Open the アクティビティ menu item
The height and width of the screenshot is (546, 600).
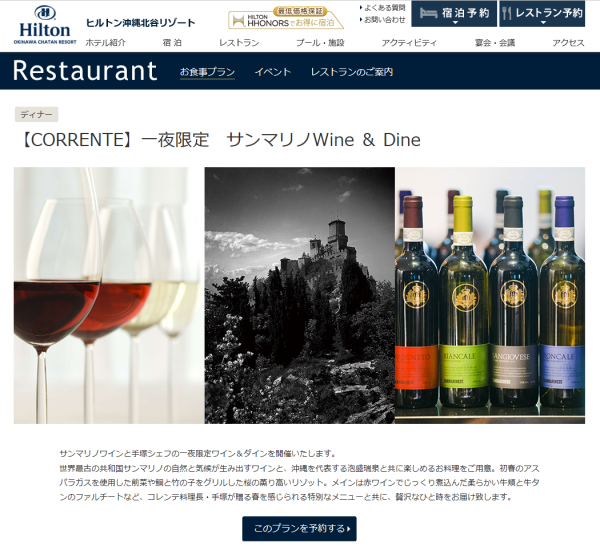(x=409, y=42)
